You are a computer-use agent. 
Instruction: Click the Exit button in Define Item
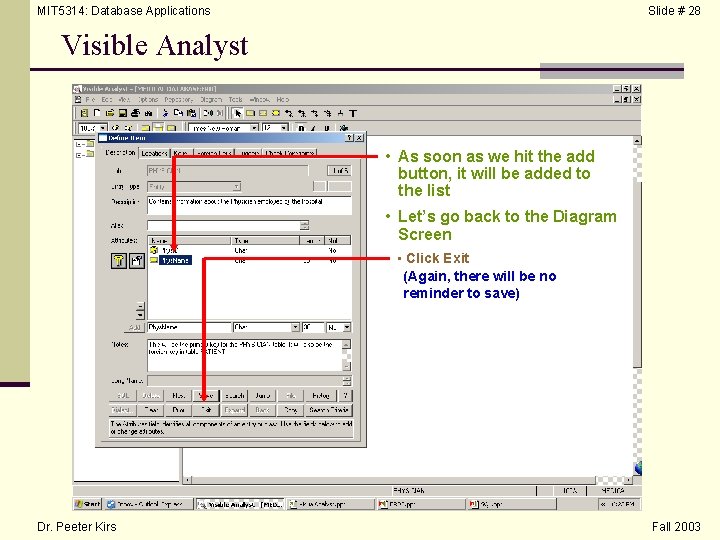point(206,410)
